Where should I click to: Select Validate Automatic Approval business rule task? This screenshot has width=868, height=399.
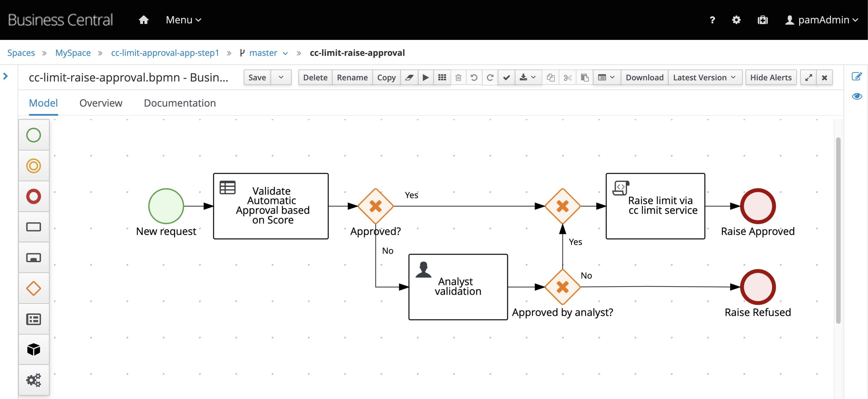pos(271,206)
